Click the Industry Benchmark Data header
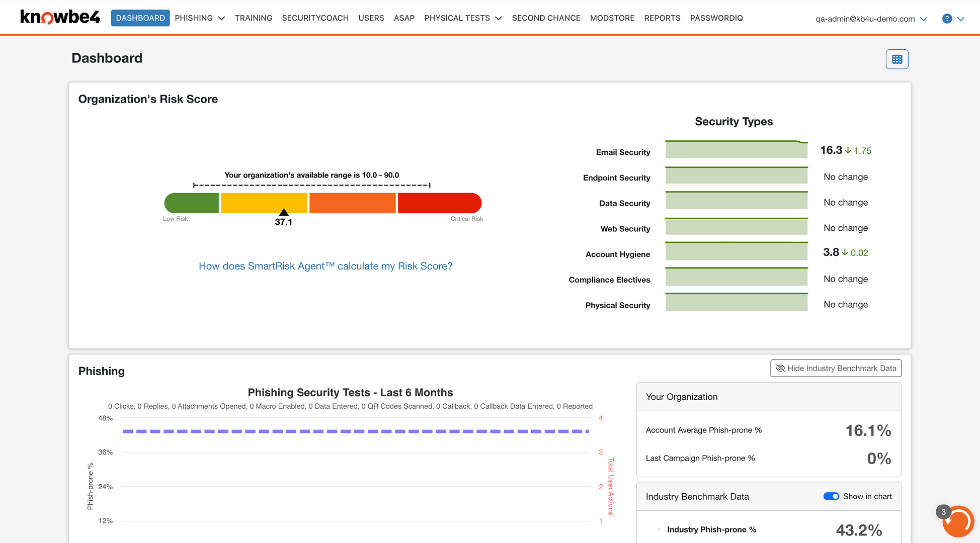980x543 pixels. coord(697,497)
